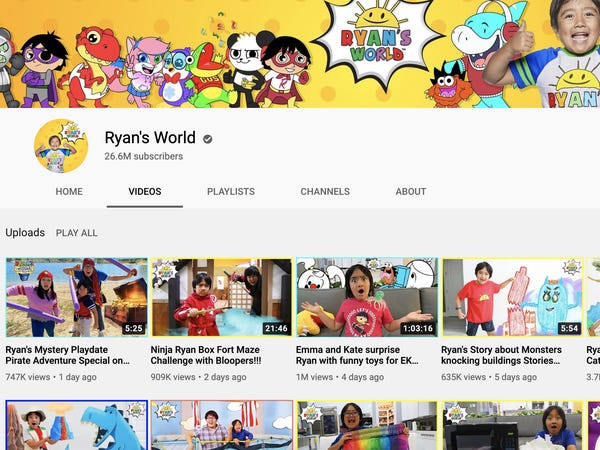The image size is (600, 450).
Task: Open the Pirate Adventure video thumbnail
Action: coord(77,297)
